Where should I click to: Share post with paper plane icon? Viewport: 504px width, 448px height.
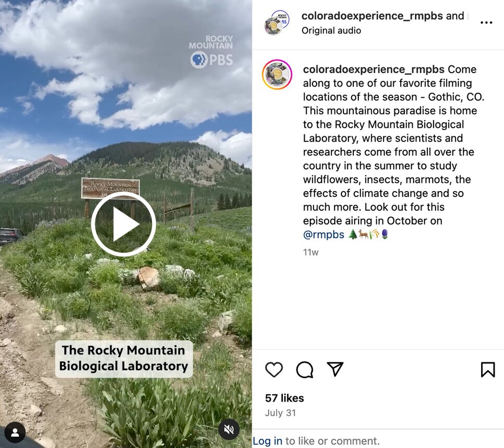[x=335, y=369]
